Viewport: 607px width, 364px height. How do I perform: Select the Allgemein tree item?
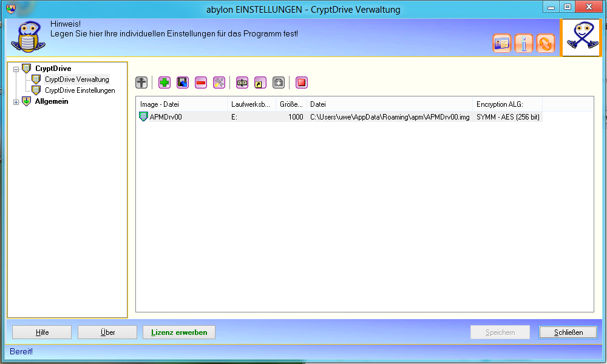click(x=52, y=101)
